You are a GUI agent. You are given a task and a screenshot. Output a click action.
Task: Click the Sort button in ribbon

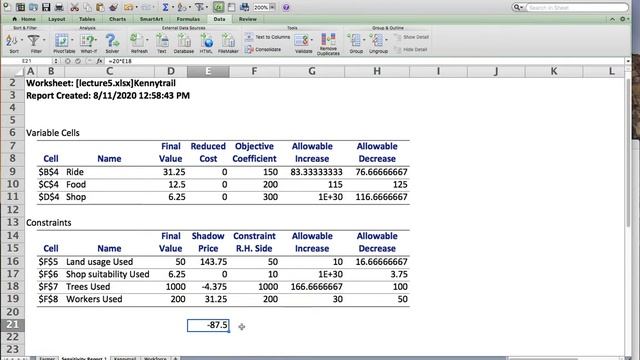coord(13,44)
